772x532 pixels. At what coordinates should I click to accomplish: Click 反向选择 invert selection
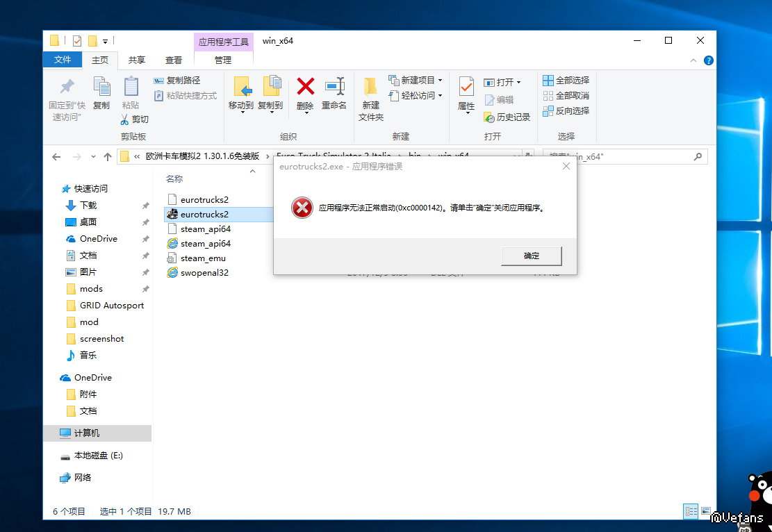point(566,110)
